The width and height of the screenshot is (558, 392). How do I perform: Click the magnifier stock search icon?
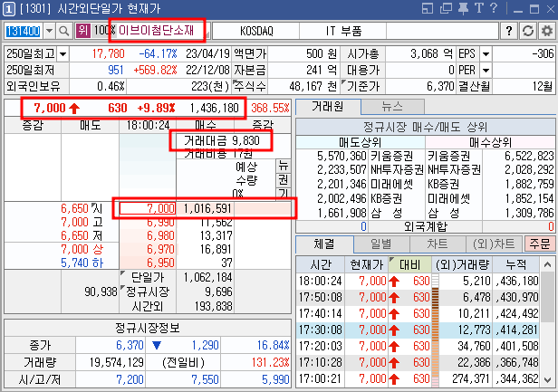[x=63, y=31]
